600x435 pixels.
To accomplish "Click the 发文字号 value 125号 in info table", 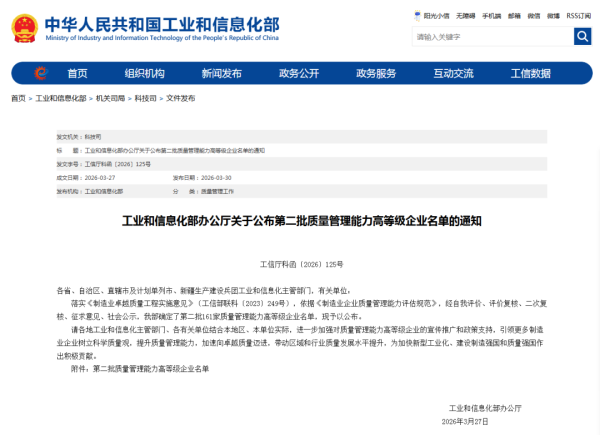I will point(118,164).
